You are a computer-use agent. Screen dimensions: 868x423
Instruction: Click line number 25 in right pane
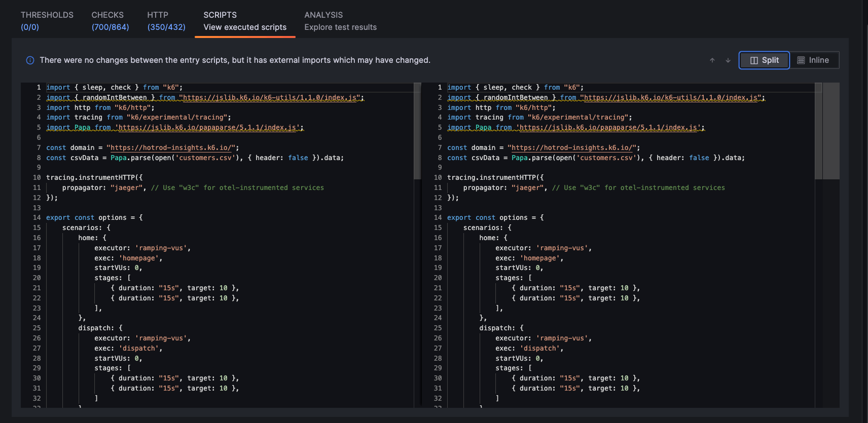point(438,328)
